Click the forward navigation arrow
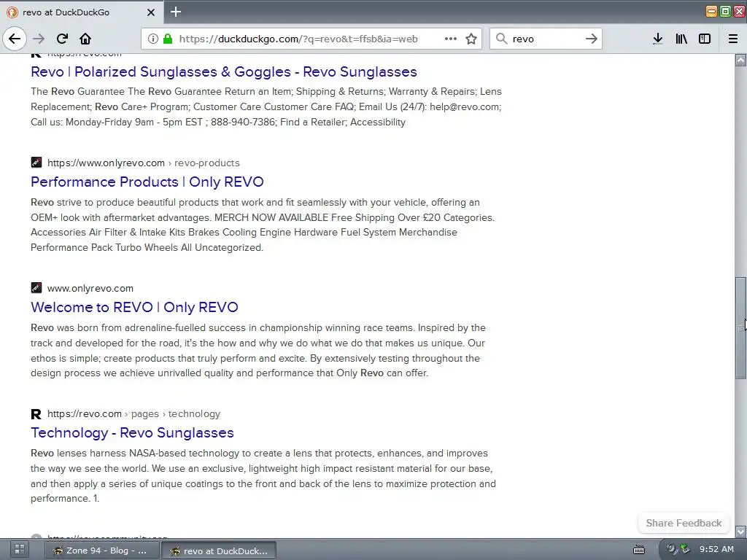747x560 pixels. click(x=39, y=39)
